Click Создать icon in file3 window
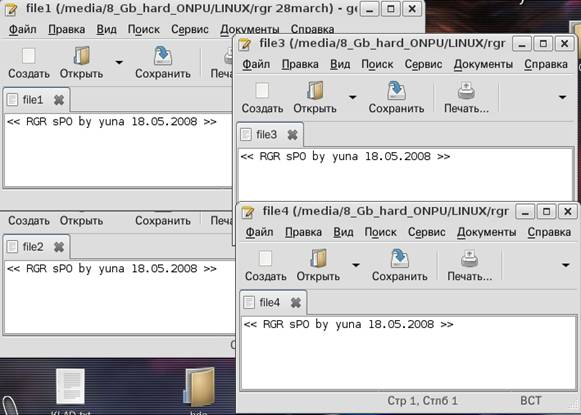Image resolution: width=581 pixels, height=415 pixels. click(x=262, y=91)
